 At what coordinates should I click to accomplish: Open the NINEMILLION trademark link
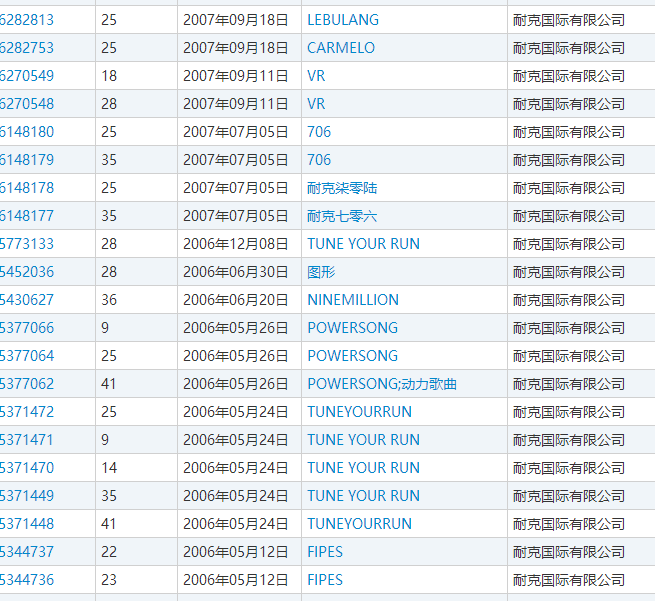(x=353, y=300)
